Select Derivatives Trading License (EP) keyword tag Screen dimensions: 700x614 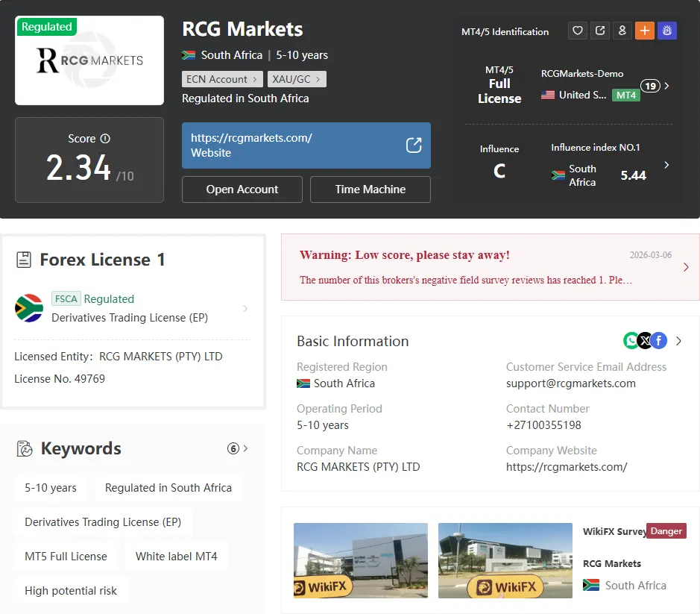pyautogui.click(x=103, y=522)
